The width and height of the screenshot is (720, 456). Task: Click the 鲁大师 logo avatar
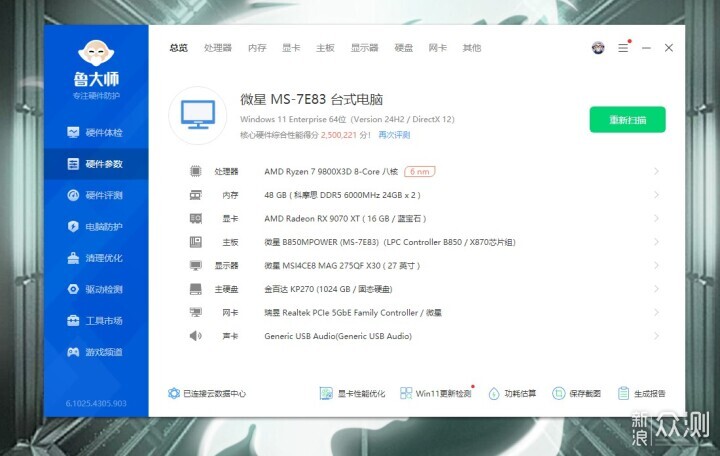tap(96, 53)
